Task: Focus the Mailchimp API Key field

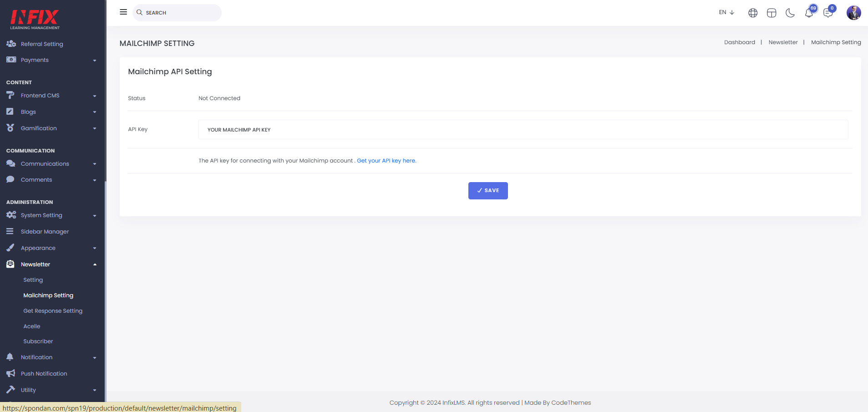Action: [x=523, y=130]
